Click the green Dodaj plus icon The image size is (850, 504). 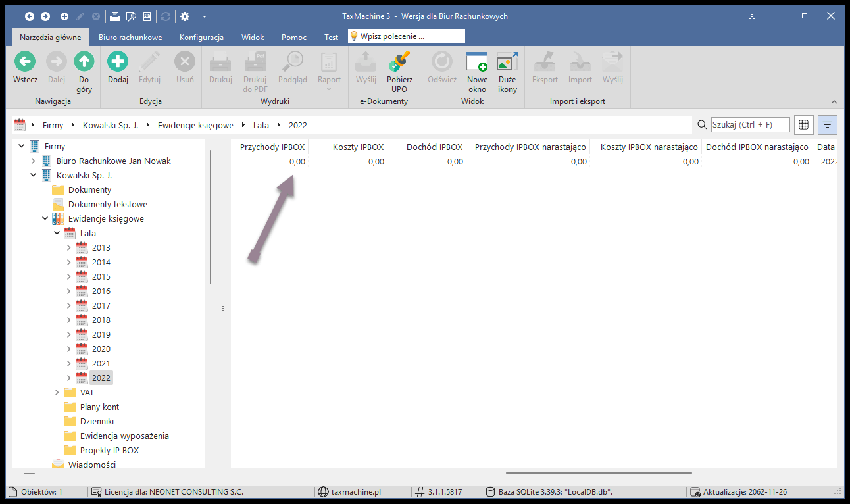click(x=118, y=63)
